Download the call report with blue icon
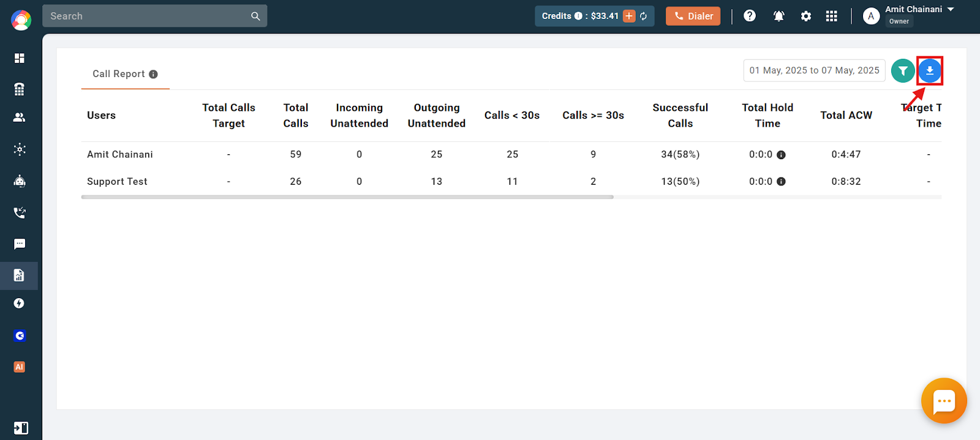 pyautogui.click(x=930, y=71)
